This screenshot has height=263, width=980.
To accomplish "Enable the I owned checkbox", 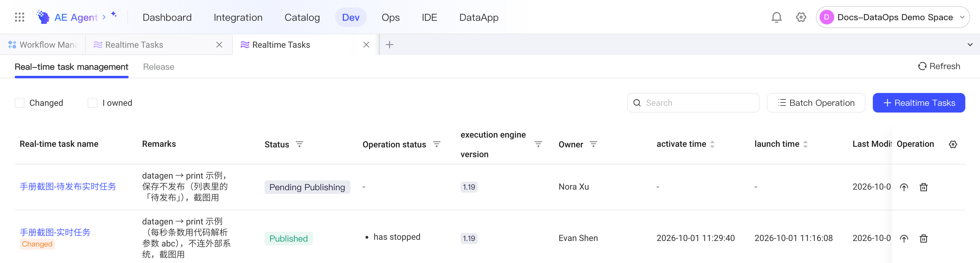I will tap(92, 103).
